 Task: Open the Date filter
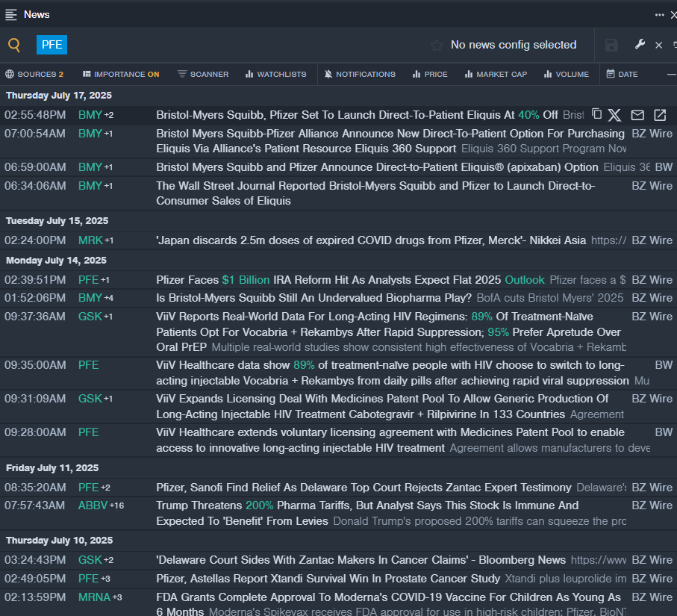623,75
